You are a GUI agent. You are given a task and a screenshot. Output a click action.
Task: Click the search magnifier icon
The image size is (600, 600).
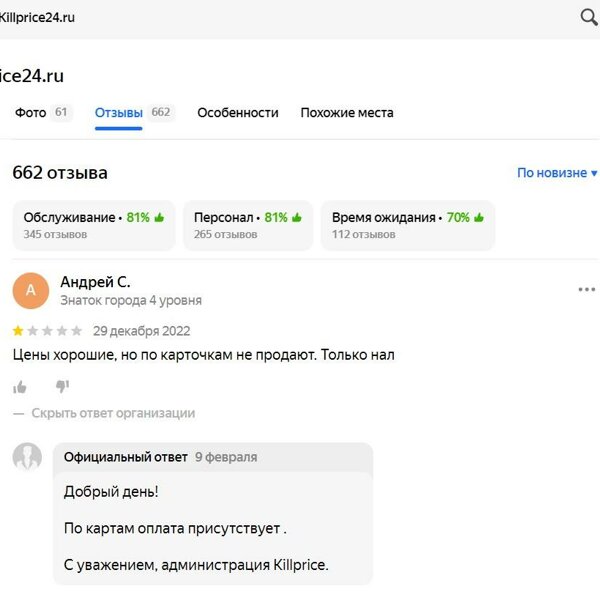pos(589,17)
